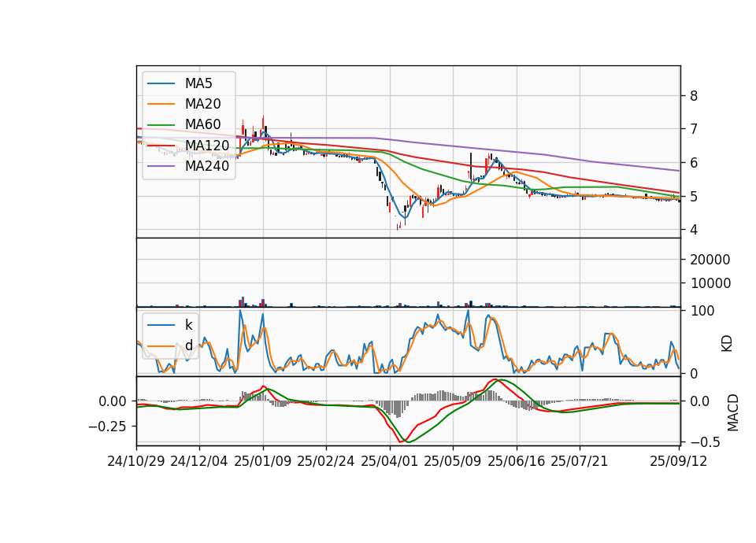This screenshot has height=543, width=756.
Task: Click the 25/02/24 date axis label
Action: pos(326,461)
